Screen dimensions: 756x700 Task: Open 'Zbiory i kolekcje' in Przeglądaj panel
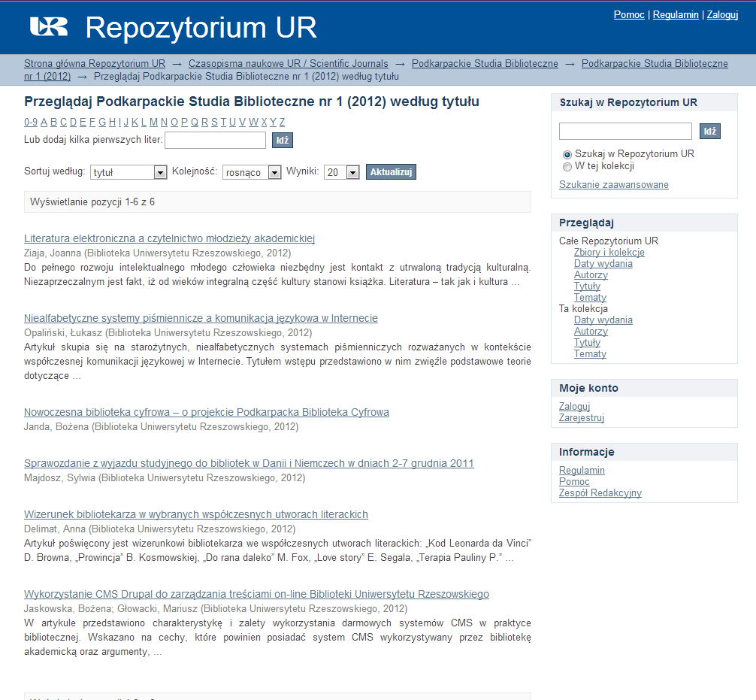click(x=609, y=253)
